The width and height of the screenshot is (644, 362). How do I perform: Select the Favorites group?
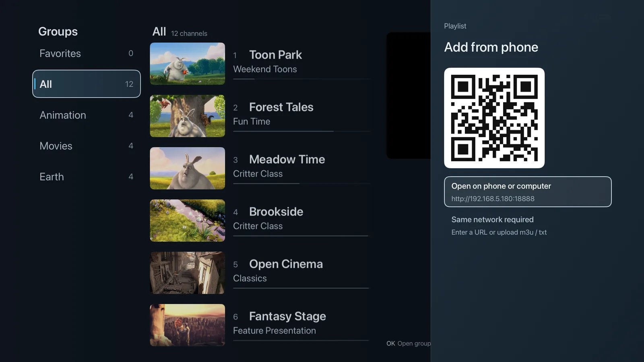point(86,53)
